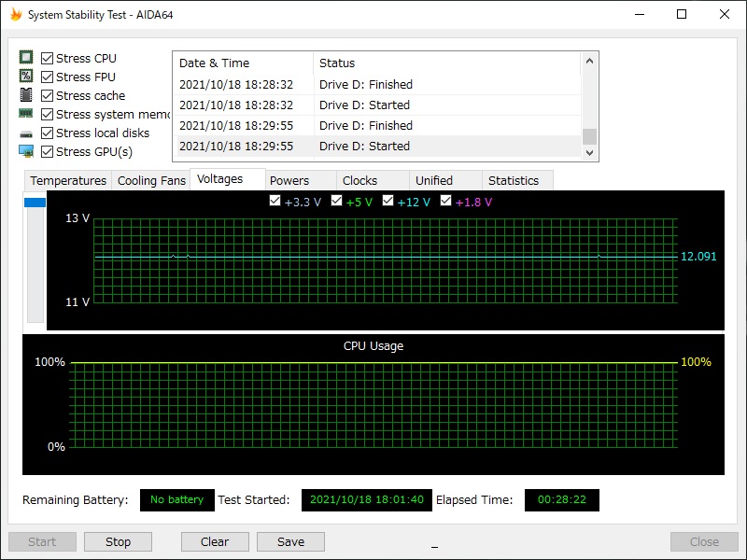Click the log list scroll down arrow
747x560 pixels.
point(589,152)
